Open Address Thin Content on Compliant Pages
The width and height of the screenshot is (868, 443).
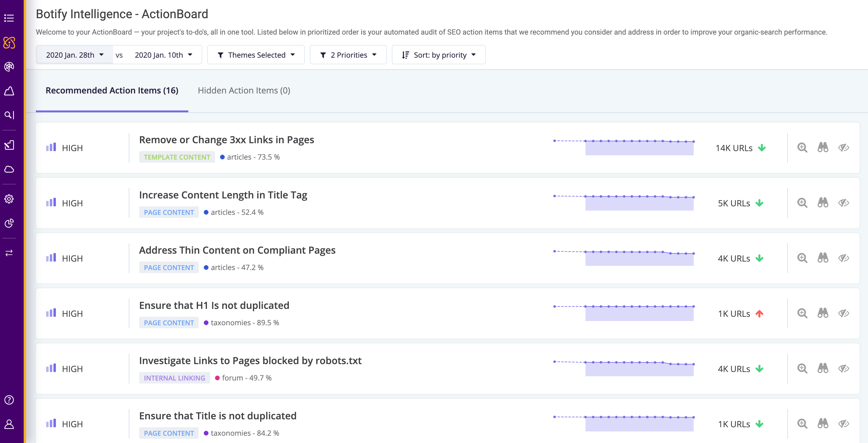point(237,250)
